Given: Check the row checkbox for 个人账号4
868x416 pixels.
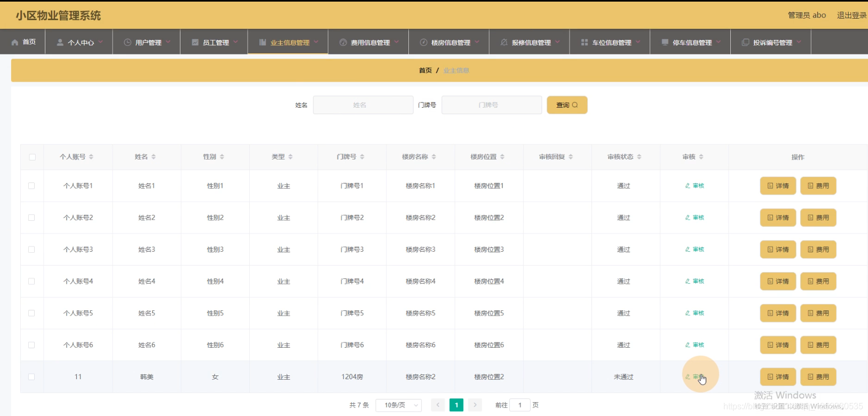Looking at the screenshot, I should [x=31, y=281].
